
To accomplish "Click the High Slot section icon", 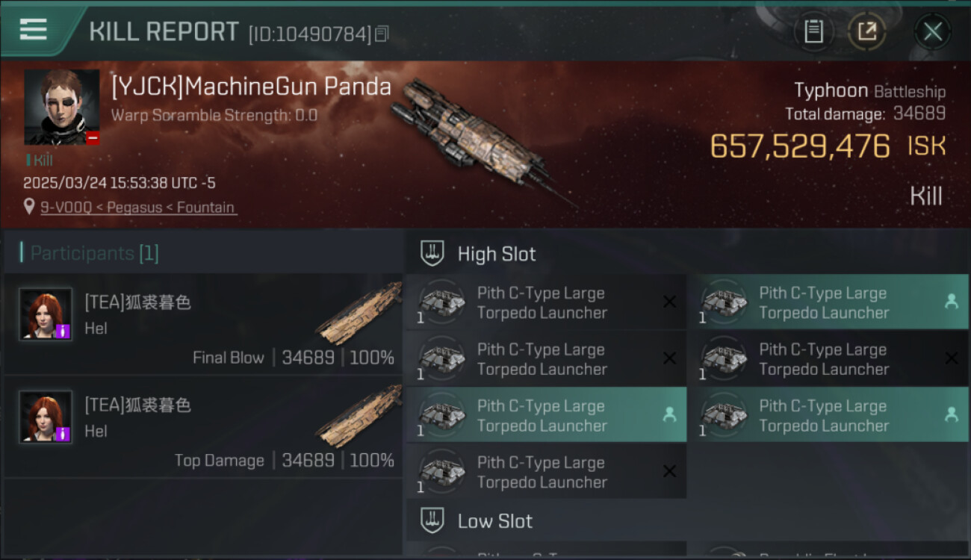I will point(432,254).
